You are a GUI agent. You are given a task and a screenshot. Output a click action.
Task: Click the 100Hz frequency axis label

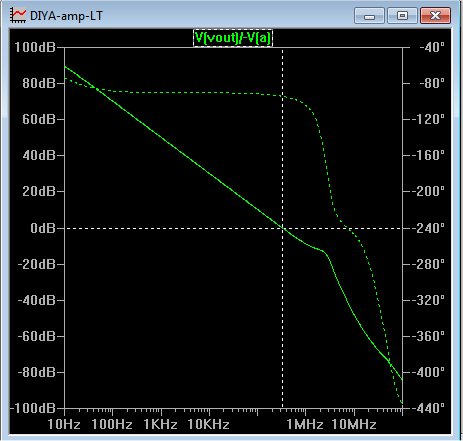point(112,425)
